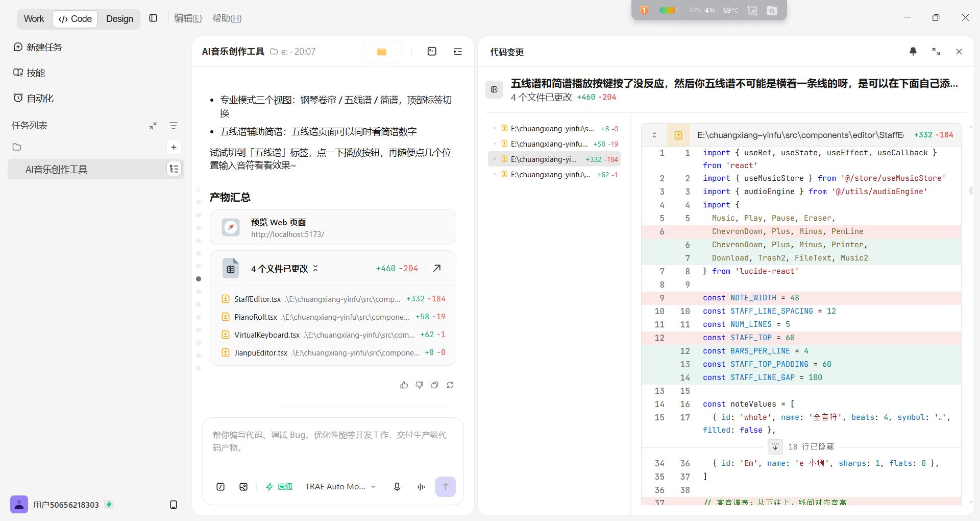The width and height of the screenshot is (980, 521).
Task: Select the AI音乐创作工具 task
Action: pos(95,169)
